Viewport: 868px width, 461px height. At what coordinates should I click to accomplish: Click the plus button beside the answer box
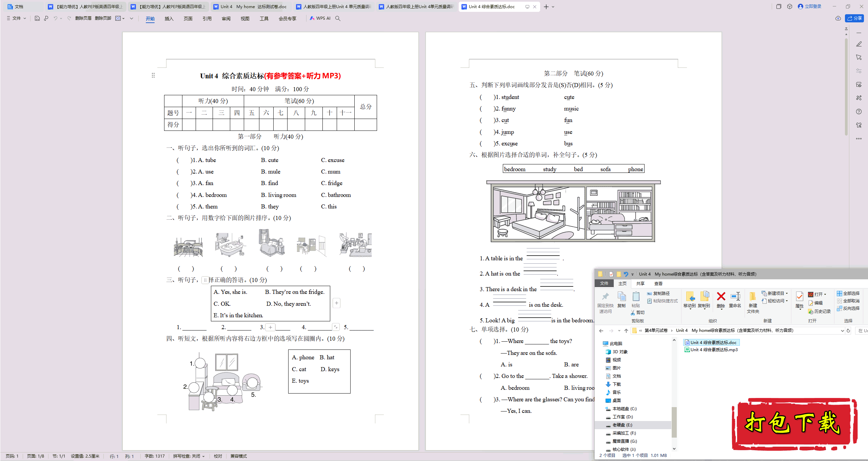coord(336,303)
